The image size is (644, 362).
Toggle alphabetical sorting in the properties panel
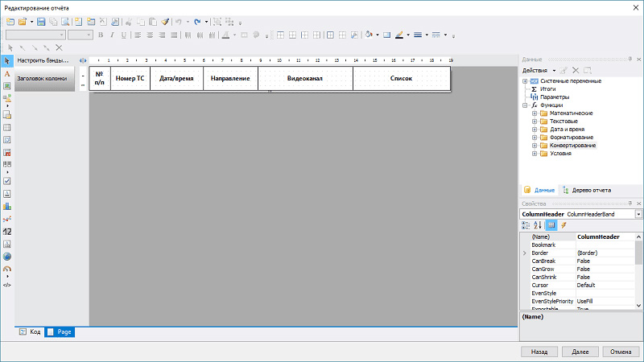point(538,225)
